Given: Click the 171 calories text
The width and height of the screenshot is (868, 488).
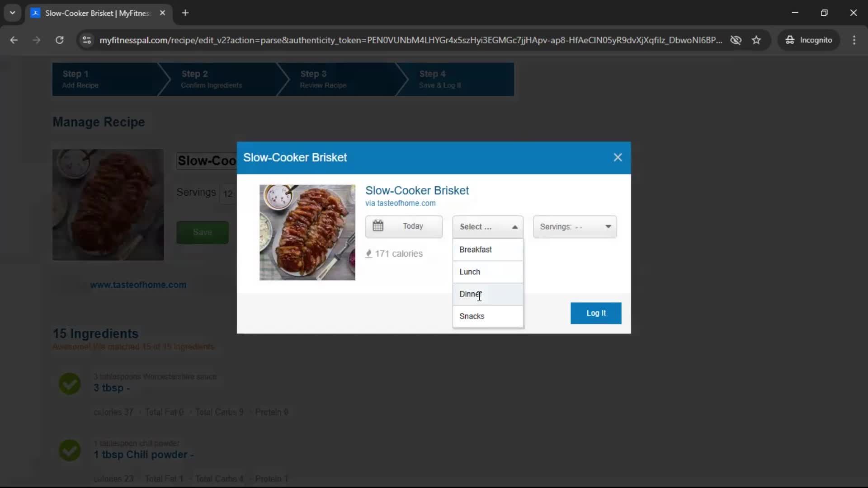Looking at the screenshot, I should point(399,253).
